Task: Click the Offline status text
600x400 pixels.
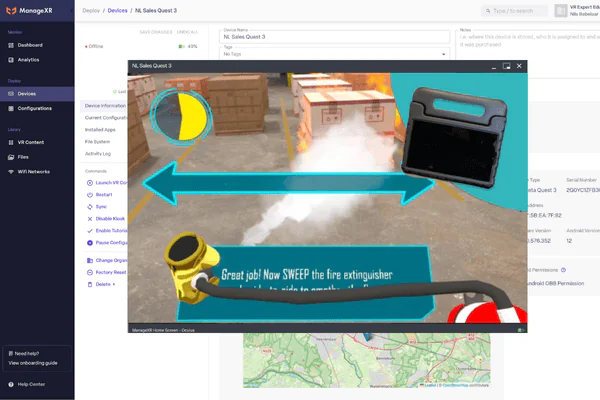Action: [x=96, y=46]
